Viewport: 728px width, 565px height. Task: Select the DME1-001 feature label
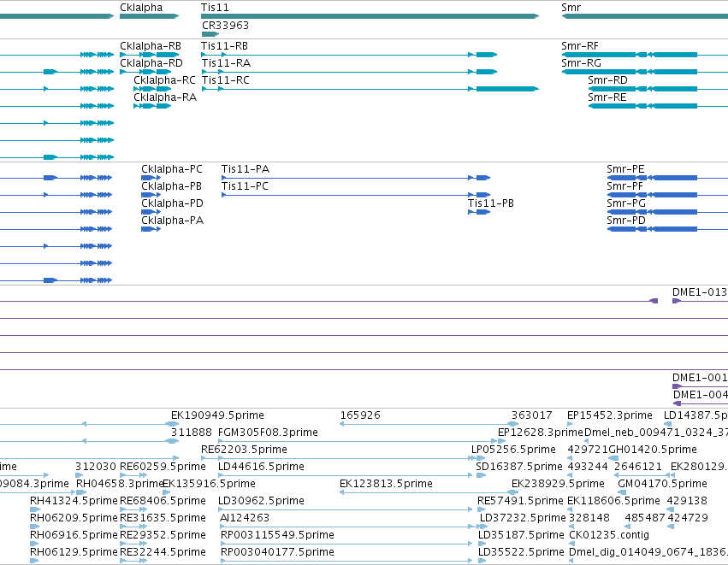click(700, 378)
